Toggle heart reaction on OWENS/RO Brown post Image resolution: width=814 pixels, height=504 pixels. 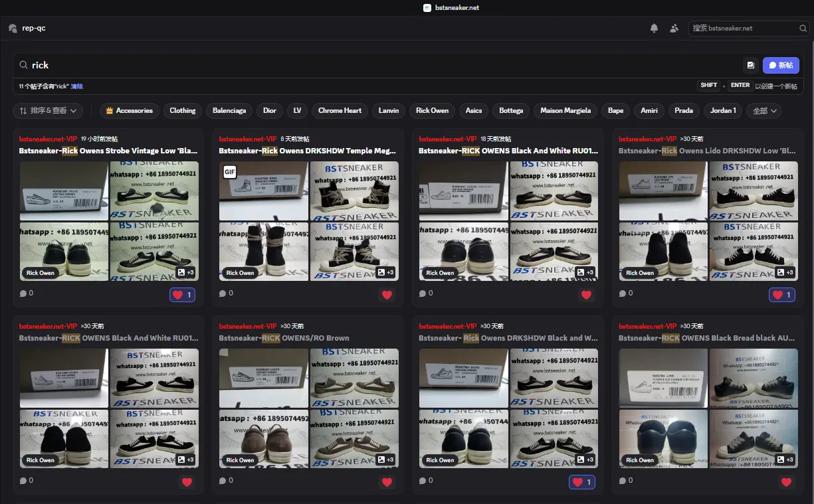[387, 482]
